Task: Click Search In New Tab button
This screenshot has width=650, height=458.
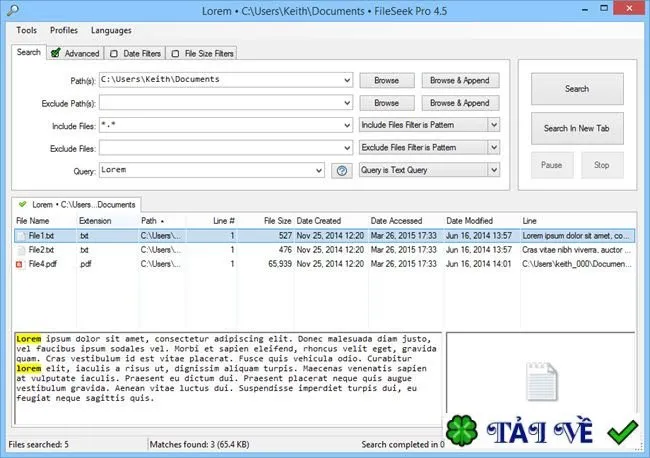Action: click(x=577, y=128)
